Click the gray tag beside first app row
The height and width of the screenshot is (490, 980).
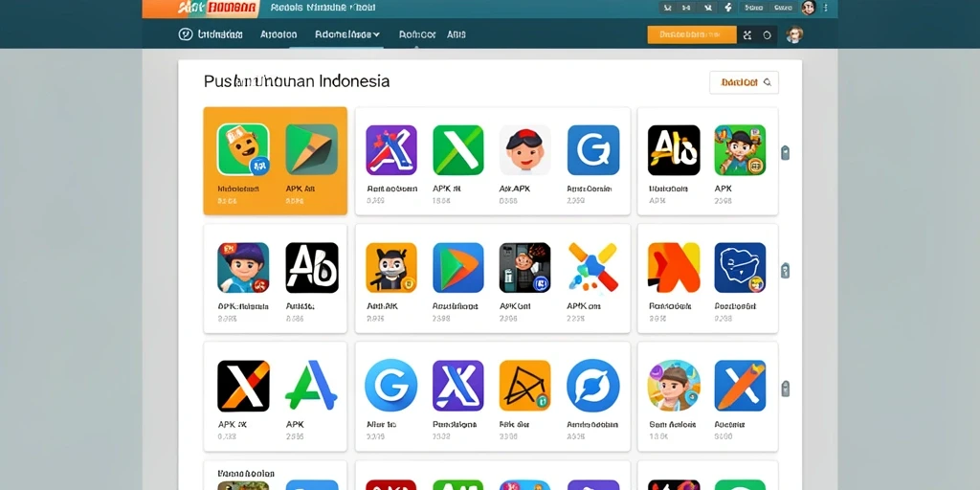pos(785,152)
